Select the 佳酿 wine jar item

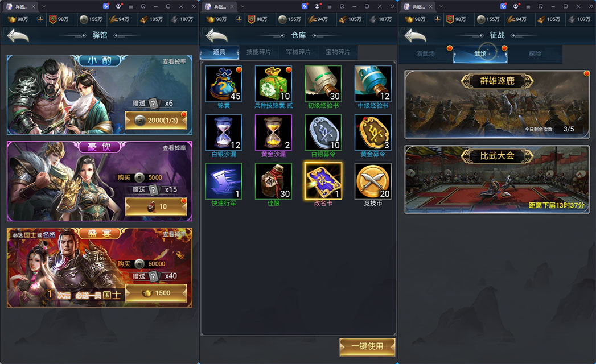pyautogui.click(x=273, y=181)
